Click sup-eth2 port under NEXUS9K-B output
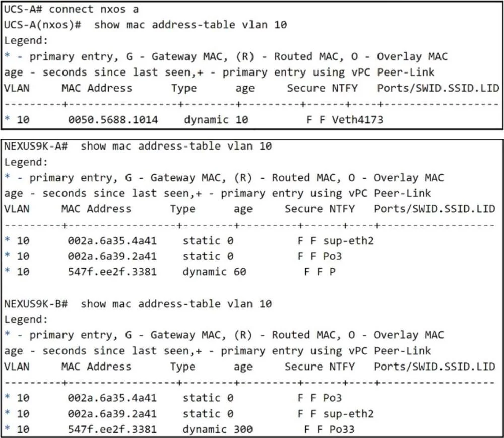Image resolution: width=504 pixels, height=438 pixels. [348, 414]
